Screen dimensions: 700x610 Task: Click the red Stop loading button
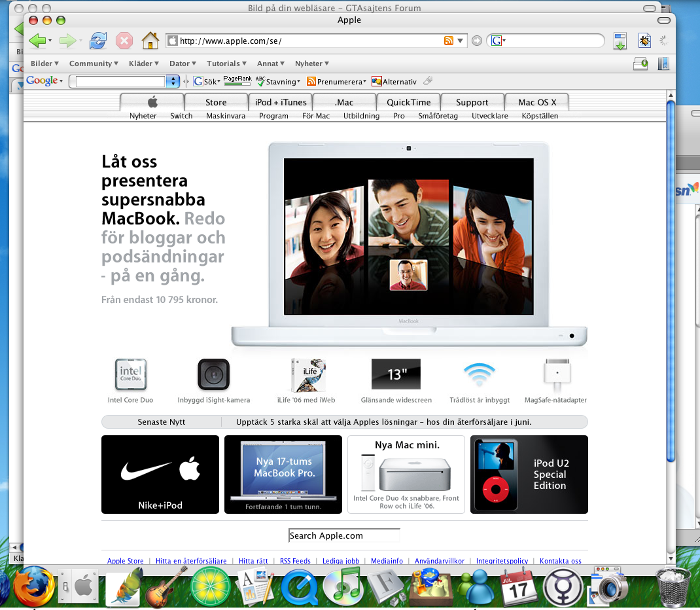pyautogui.click(x=124, y=41)
